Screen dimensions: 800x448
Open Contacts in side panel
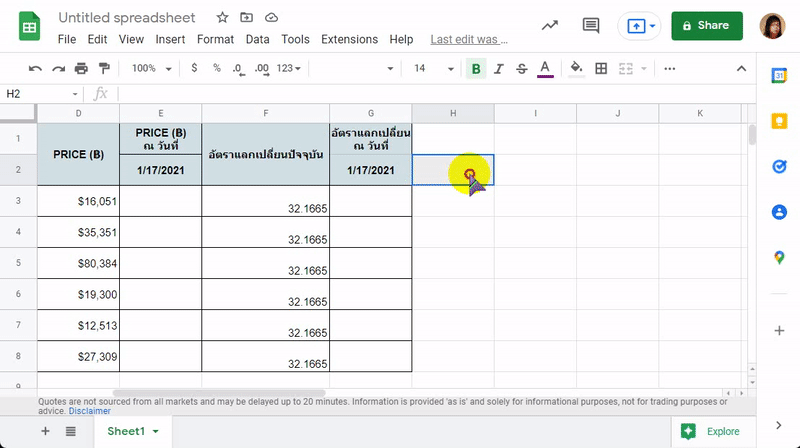click(779, 212)
